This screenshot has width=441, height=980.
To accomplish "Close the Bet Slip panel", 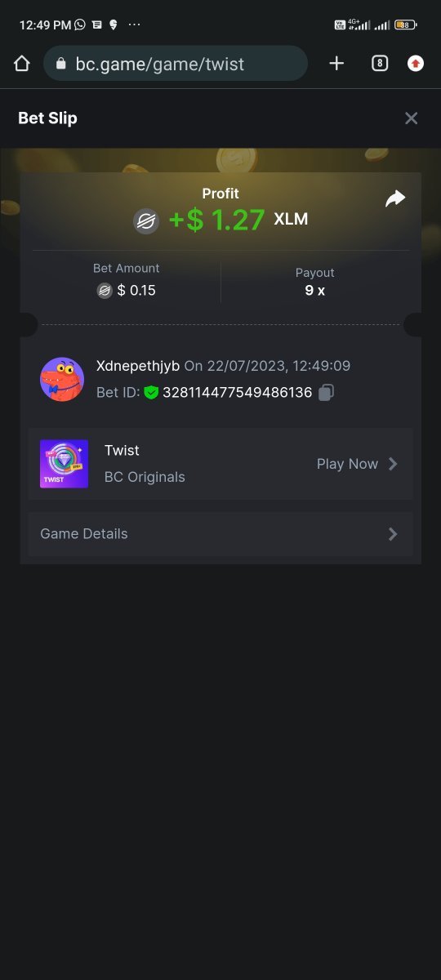I will (412, 118).
